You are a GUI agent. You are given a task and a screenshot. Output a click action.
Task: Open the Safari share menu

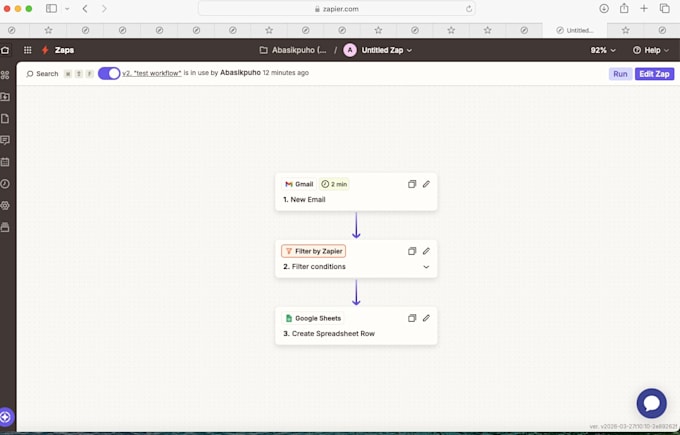point(624,8)
